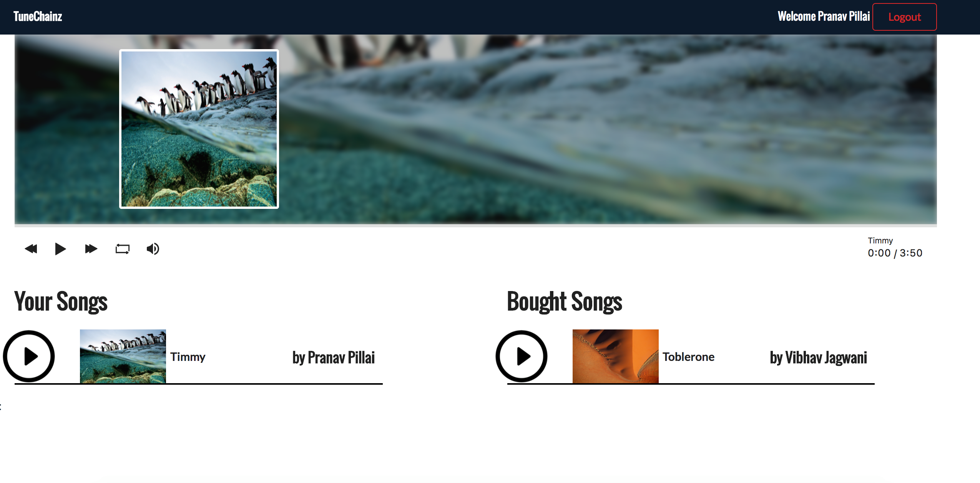The image size is (980, 483).
Task: Mute audio using the speaker volume icon
Action: (x=153, y=249)
